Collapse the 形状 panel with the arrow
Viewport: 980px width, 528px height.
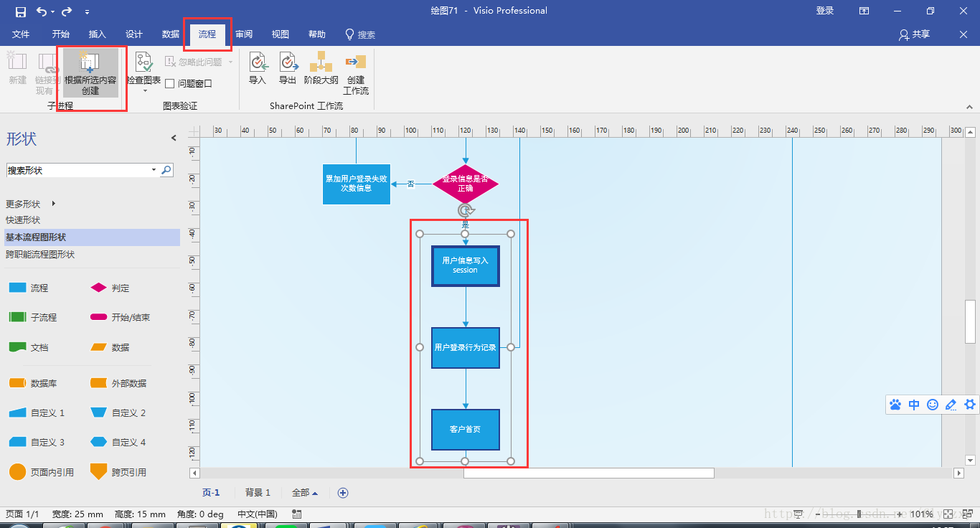173,138
